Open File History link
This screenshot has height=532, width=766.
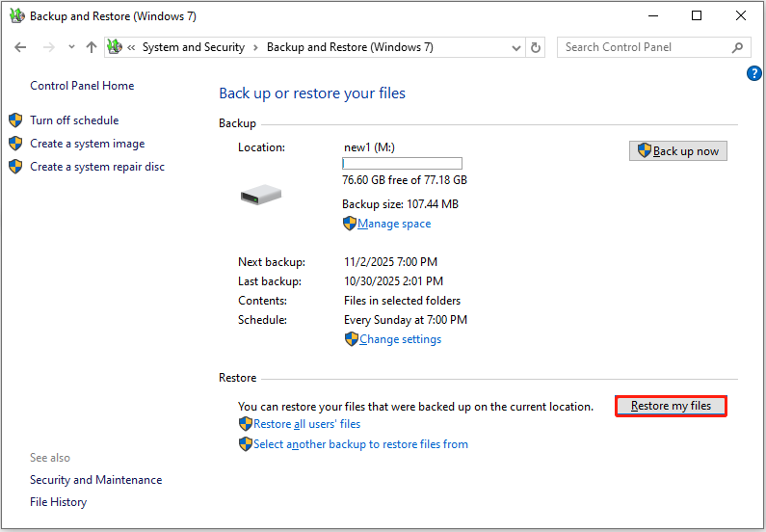[58, 502]
